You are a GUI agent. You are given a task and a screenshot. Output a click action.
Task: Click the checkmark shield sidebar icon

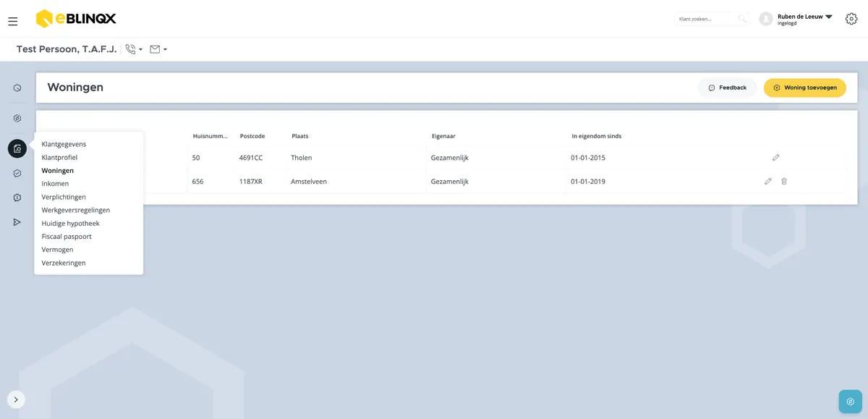tap(17, 174)
